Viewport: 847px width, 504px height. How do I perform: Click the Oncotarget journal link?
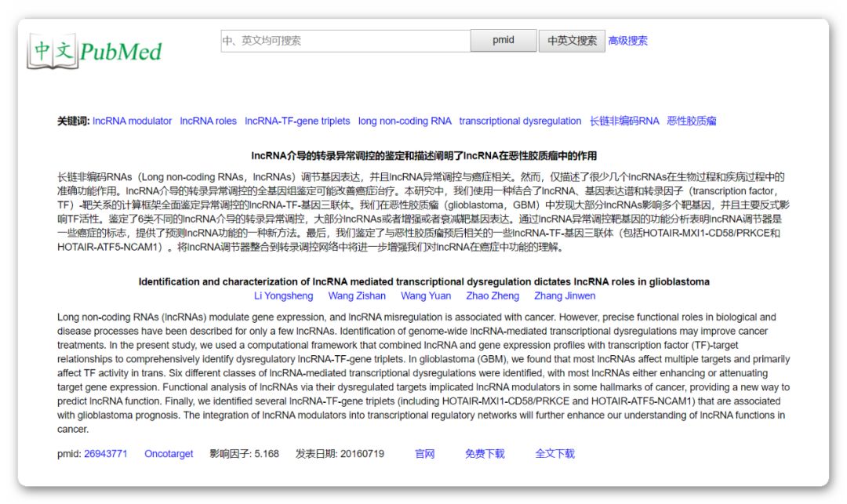pos(168,453)
